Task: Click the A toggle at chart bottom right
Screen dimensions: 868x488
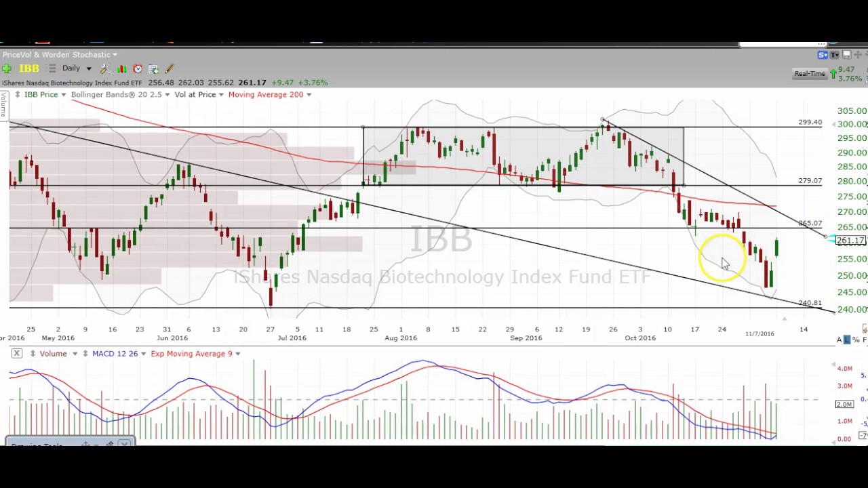Action: 840,340
